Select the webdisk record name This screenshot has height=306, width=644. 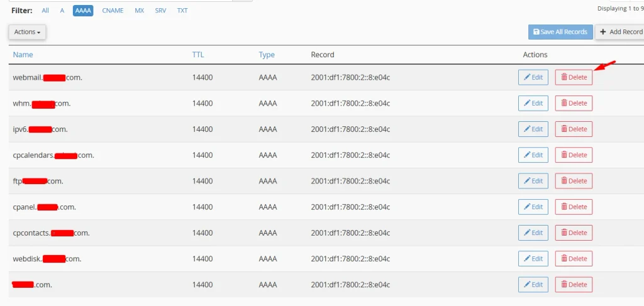pyautogui.click(x=47, y=259)
